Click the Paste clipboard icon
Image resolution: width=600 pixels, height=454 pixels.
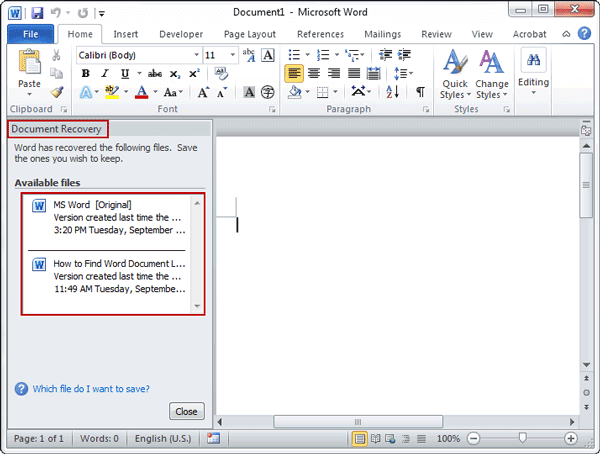click(x=29, y=62)
